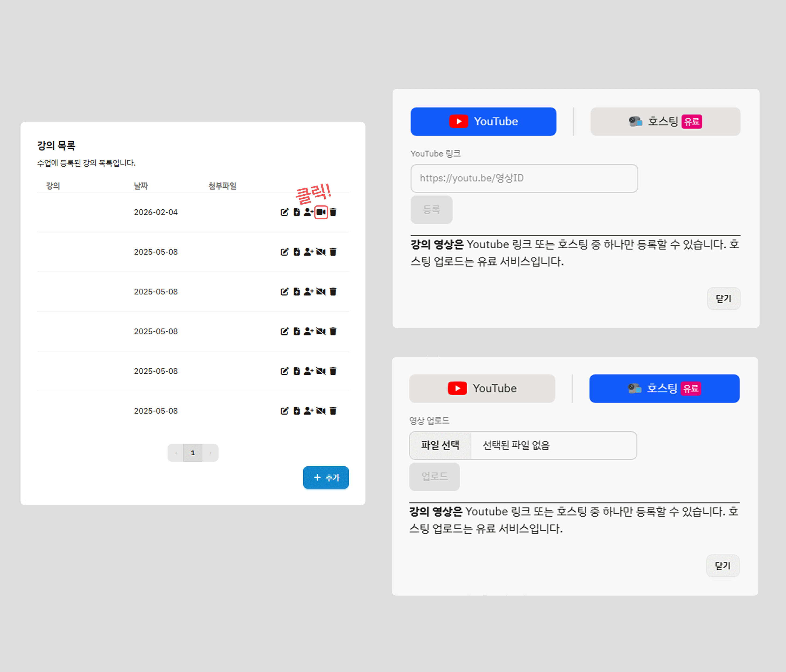The width and height of the screenshot is (786, 672).
Task: Delete the 2026-02-04 lecture with the trash icon
Action: (x=333, y=212)
